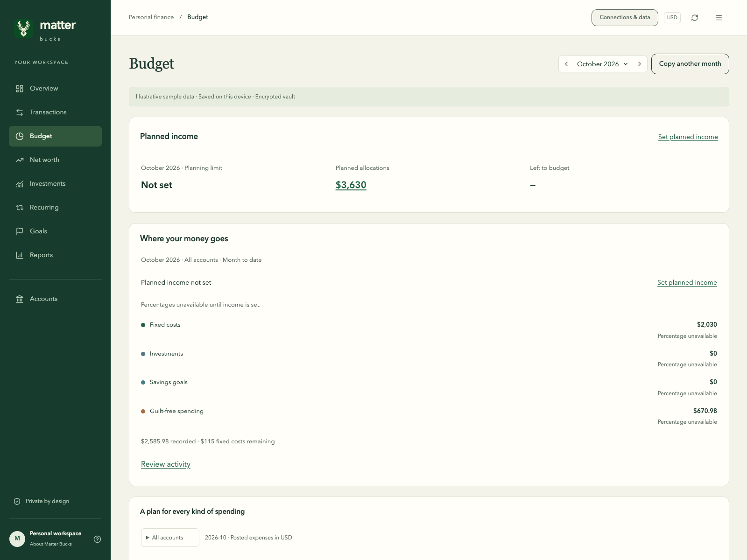Screen dimensions: 747x560
Task: Click the Accounts bank icon
Action: click(x=20, y=299)
